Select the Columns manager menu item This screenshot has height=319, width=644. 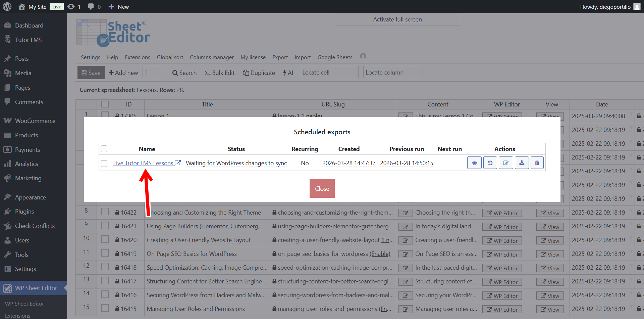(x=212, y=57)
